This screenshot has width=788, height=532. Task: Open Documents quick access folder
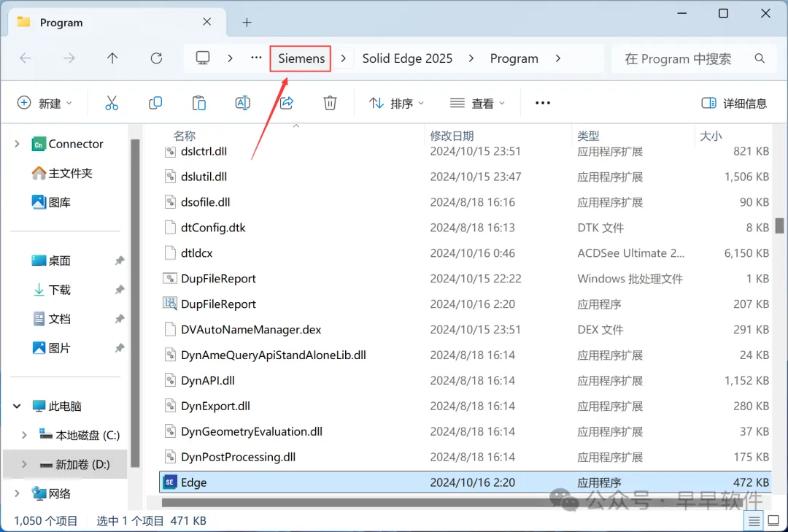coord(51,319)
